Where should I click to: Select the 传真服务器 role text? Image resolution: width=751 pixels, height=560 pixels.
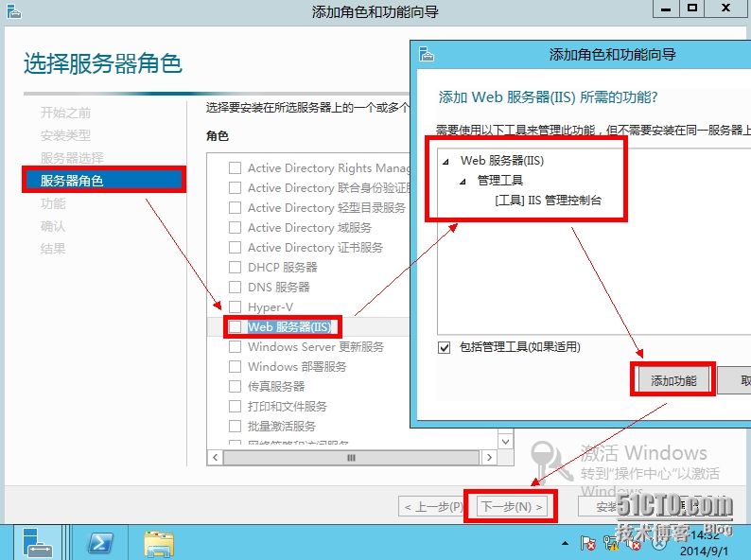point(276,386)
